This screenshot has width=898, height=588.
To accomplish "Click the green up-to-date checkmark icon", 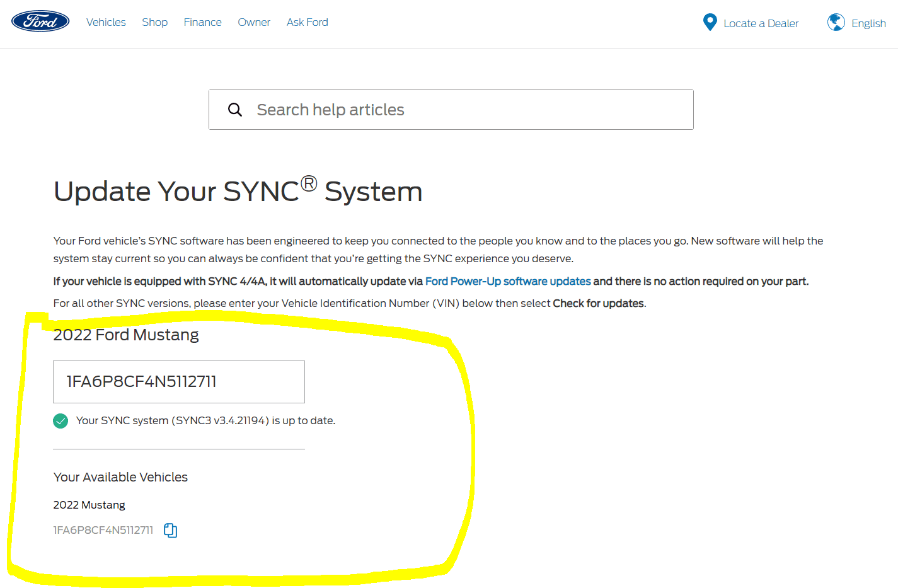I will (x=60, y=421).
